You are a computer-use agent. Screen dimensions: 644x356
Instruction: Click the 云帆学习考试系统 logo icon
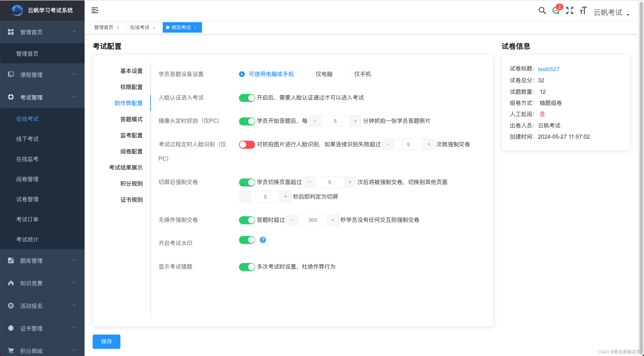17,10
